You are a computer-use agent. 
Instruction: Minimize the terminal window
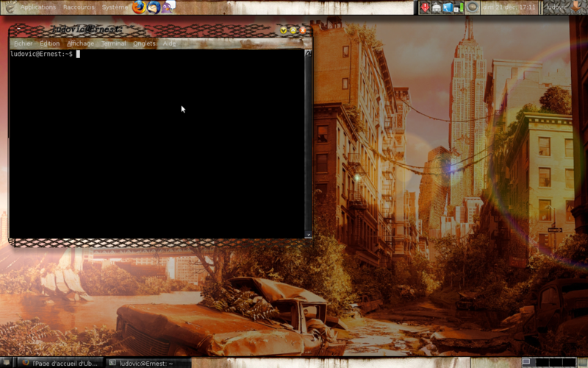point(283,30)
